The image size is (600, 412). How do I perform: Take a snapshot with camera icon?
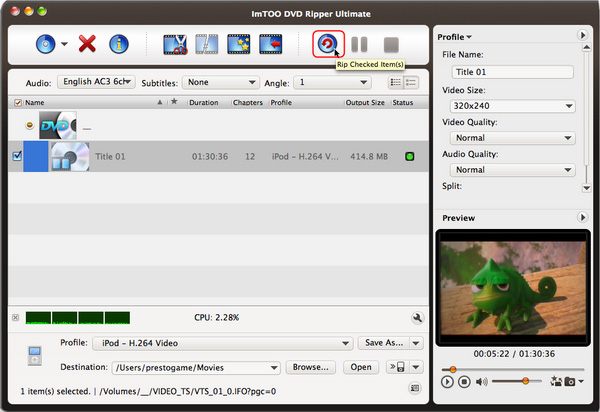pyautogui.click(x=570, y=381)
